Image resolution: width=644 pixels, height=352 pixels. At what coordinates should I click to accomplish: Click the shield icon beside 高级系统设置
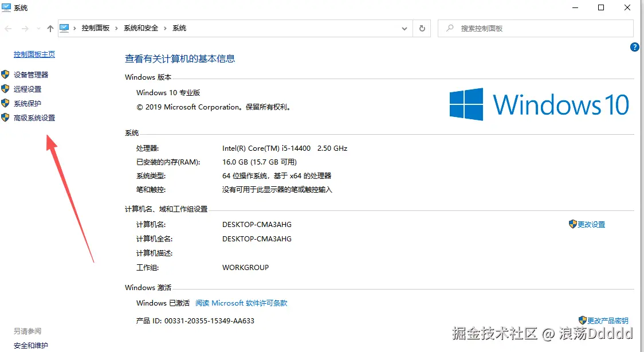click(x=5, y=118)
